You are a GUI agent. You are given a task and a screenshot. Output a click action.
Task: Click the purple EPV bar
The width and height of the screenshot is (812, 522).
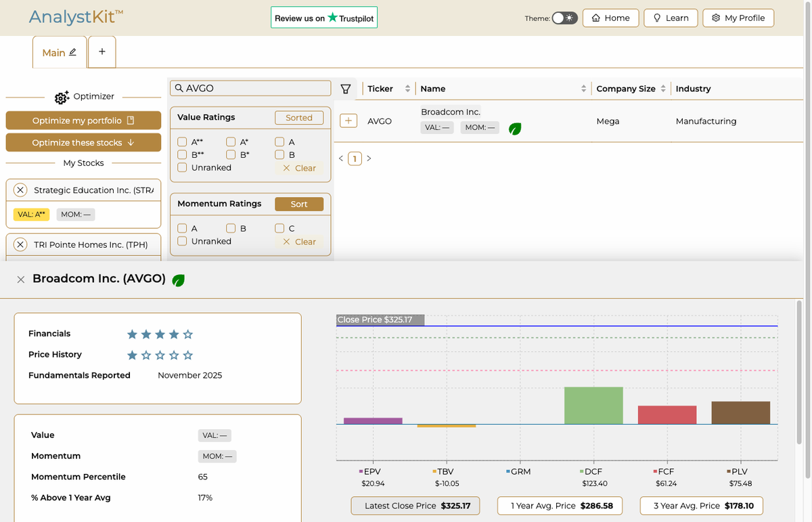tap(373, 421)
